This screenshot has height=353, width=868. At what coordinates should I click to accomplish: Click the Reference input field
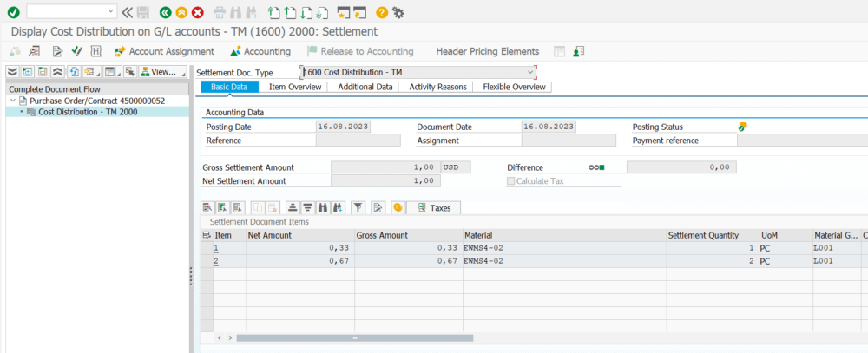click(358, 141)
